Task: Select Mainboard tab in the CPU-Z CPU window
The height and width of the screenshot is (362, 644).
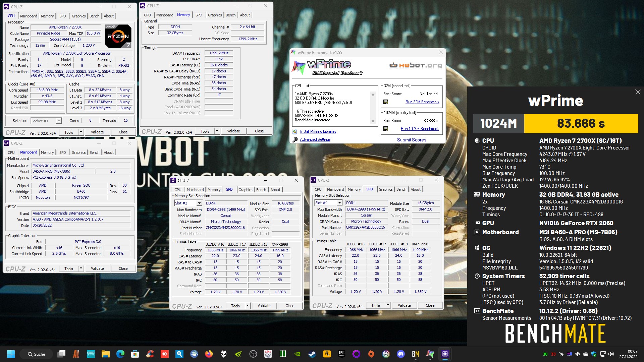Action: point(29,16)
